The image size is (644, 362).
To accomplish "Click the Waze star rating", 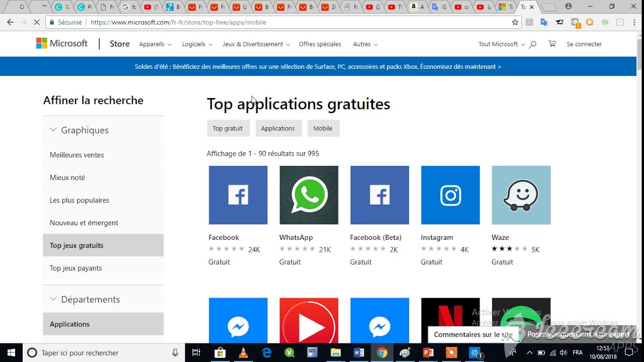I will [x=510, y=249].
